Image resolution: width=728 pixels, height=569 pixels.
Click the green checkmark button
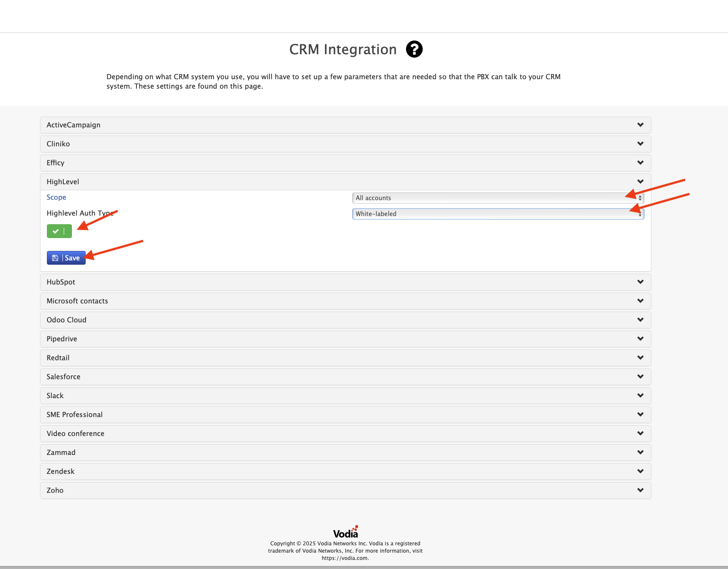59,231
